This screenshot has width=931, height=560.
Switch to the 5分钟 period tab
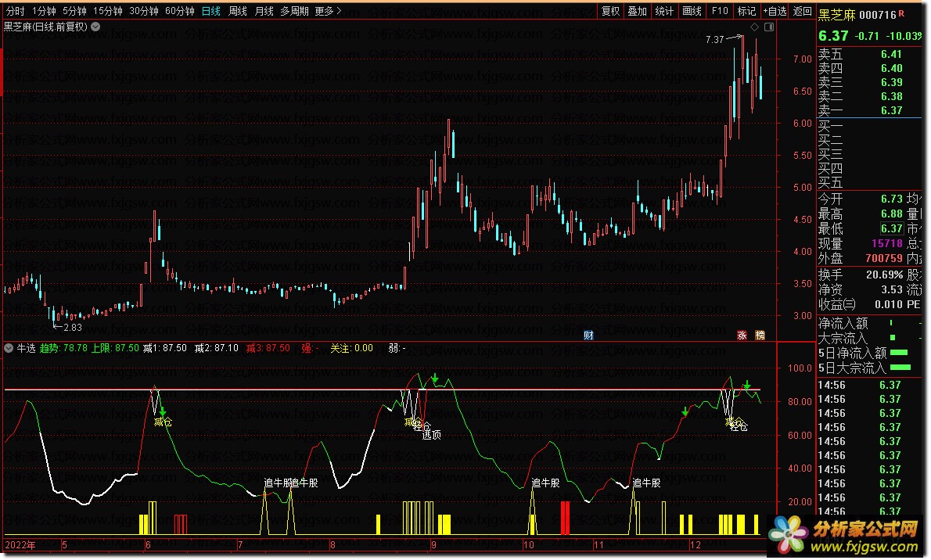74,11
